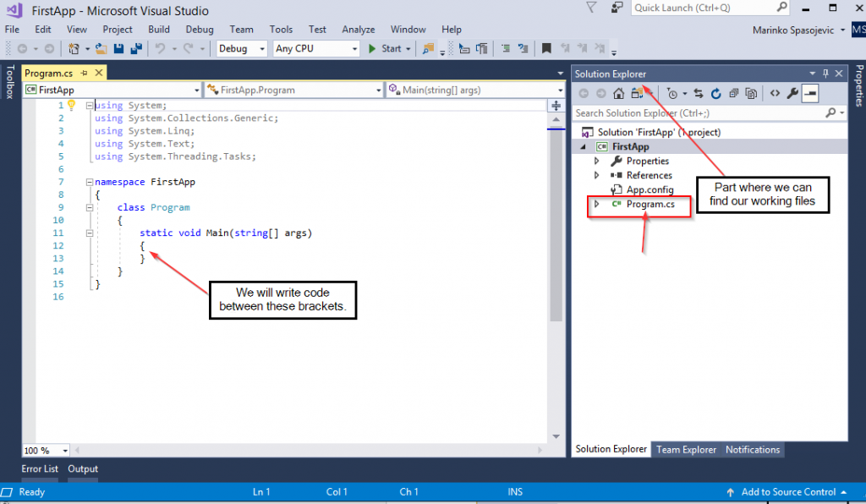The height and width of the screenshot is (504, 866).
Task: Click the Quick Launch search icon
Action: pyautogui.click(x=782, y=7)
